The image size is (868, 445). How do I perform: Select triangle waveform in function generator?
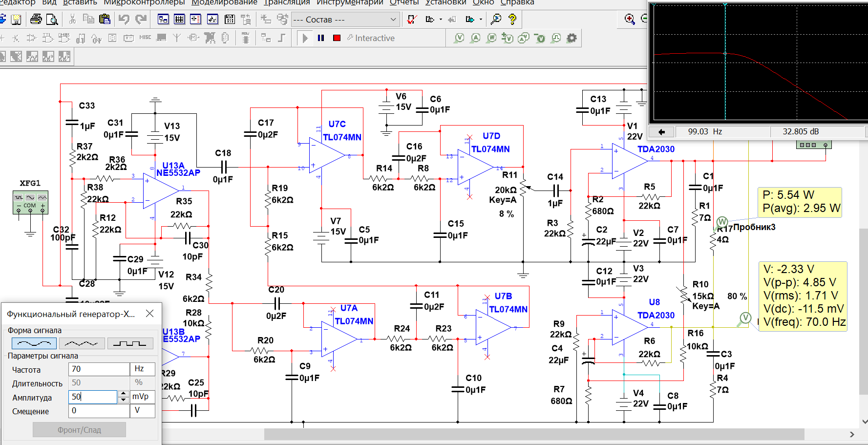pyautogui.click(x=82, y=343)
